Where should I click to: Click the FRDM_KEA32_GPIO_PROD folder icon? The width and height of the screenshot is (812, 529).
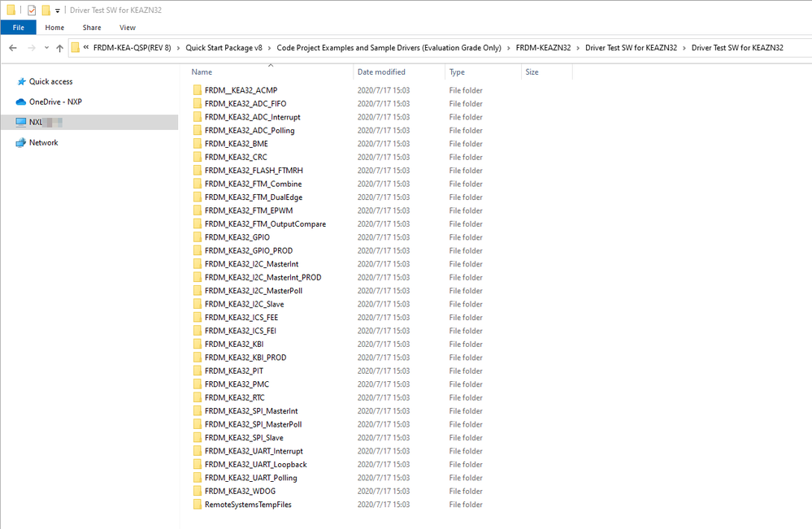(198, 250)
